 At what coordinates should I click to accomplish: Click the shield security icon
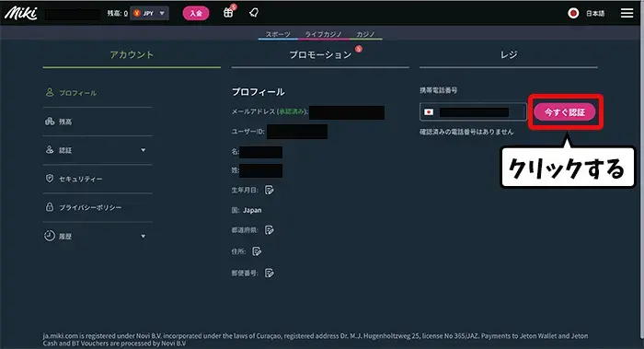coord(50,179)
